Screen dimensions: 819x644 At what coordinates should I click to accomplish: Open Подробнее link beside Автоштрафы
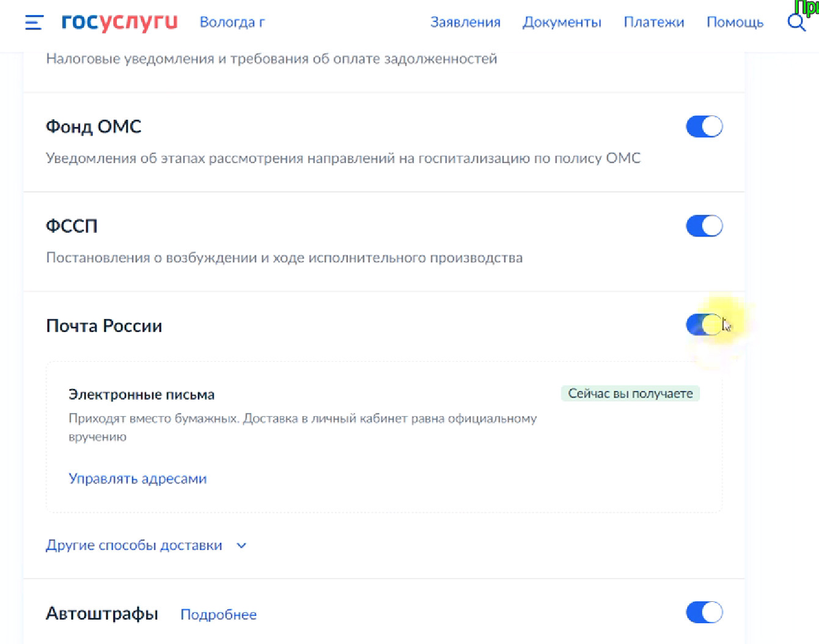pyautogui.click(x=218, y=614)
